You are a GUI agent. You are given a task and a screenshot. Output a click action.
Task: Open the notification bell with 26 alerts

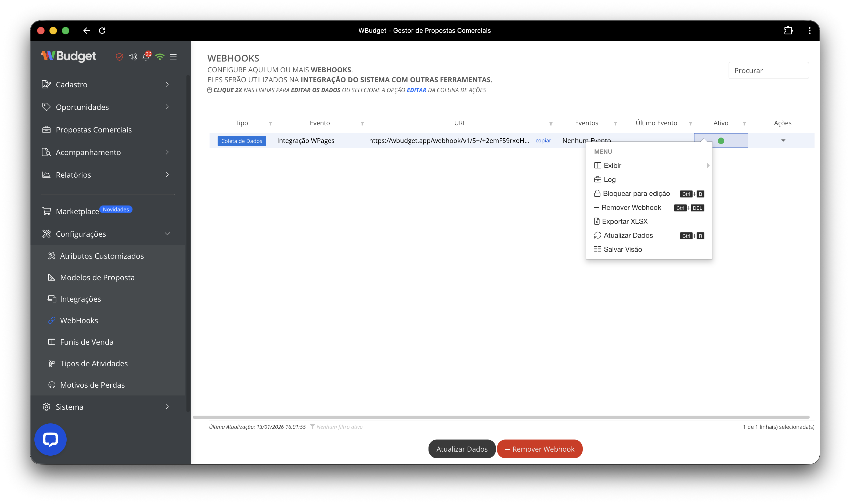(x=146, y=57)
